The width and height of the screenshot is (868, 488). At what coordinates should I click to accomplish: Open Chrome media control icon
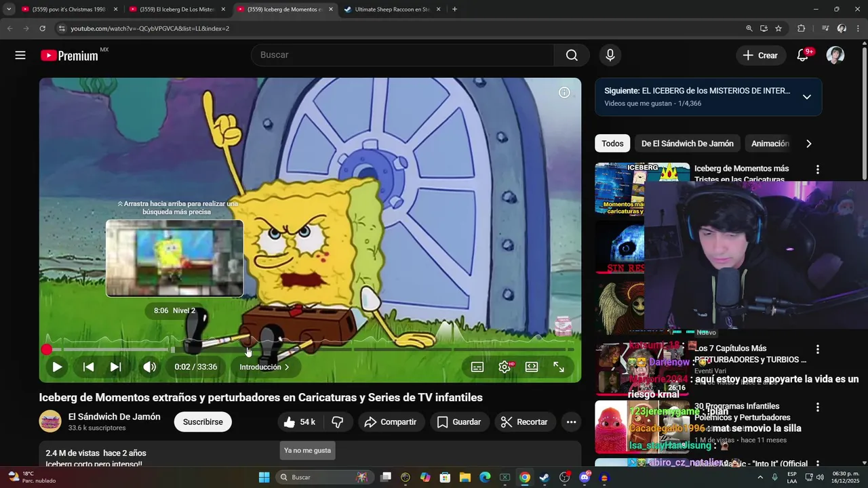click(x=825, y=28)
